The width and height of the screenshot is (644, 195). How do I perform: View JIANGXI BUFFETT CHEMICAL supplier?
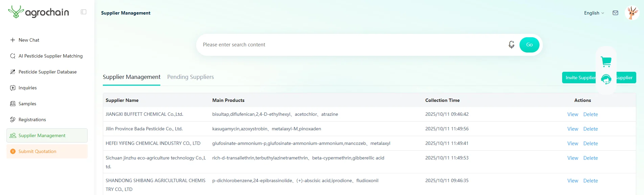[572, 114]
